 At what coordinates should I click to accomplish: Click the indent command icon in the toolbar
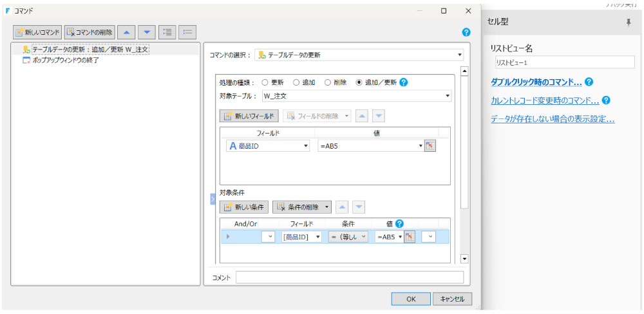[167, 32]
